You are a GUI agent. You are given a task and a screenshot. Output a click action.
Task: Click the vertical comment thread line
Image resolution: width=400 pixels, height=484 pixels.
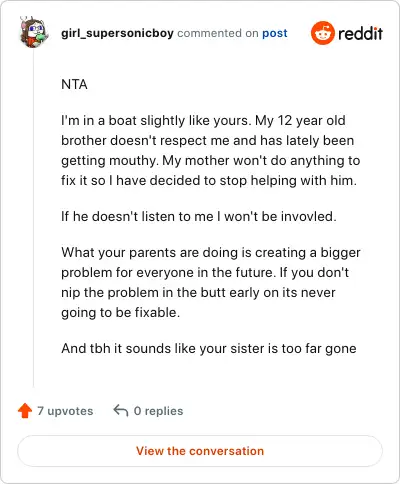pyautogui.click(x=33, y=218)
